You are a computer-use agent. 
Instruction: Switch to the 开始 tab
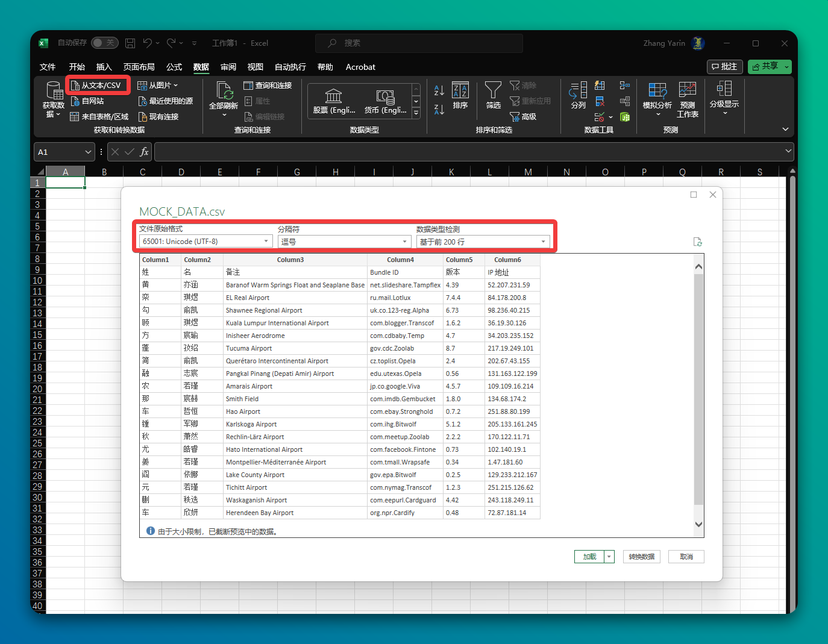click(x=77, y=67)
